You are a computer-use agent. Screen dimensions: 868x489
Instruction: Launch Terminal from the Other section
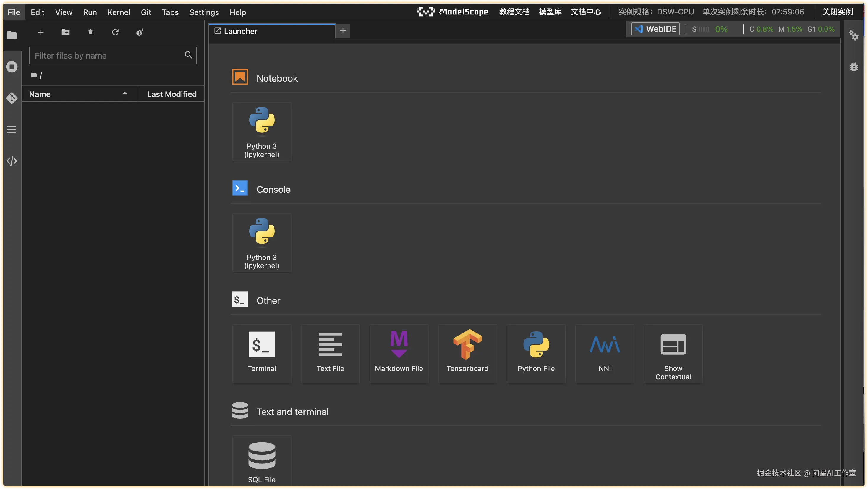(x=261, y=354)
